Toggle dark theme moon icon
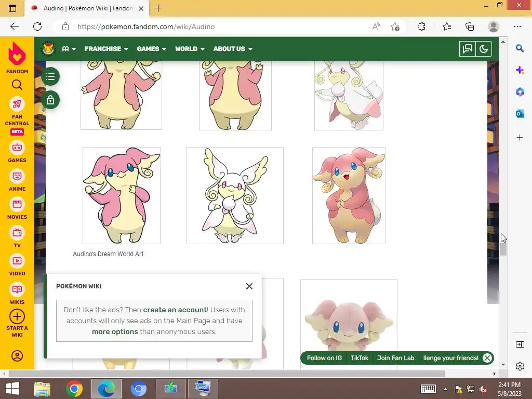Image resolution: width=532 pixels, height=399 pixels. (x=484, y=49)
